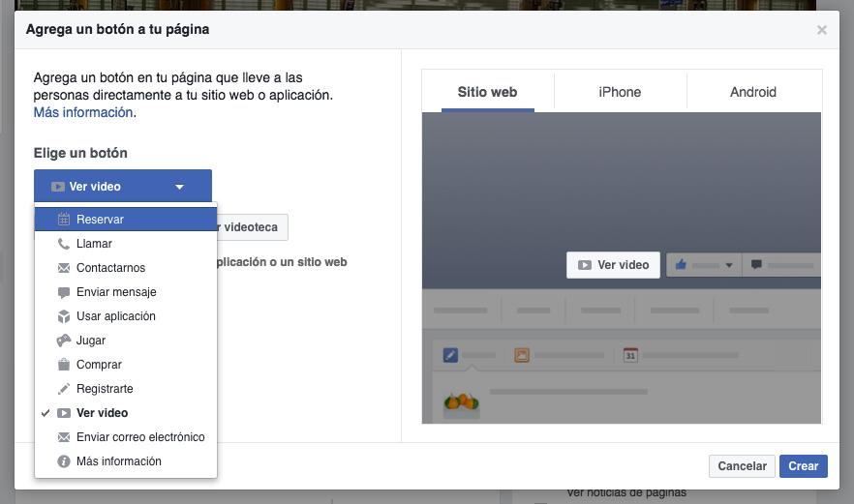This screenshot has height=504, width=854.
Task: Click the Elige un botón heading
Action: coord(80,153)
